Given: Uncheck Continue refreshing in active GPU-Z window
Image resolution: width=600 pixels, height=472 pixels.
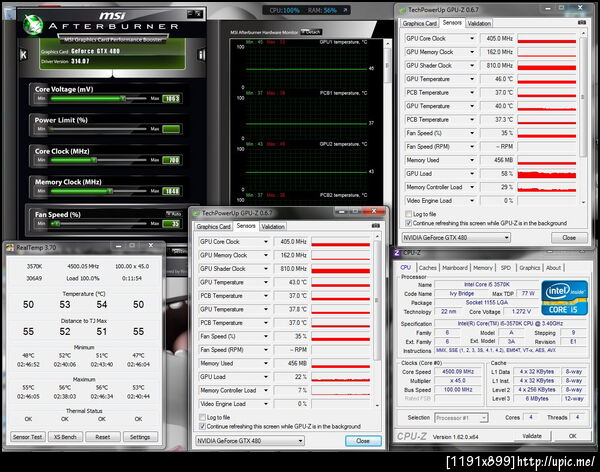Looking at the screenshot, I should [x=202, y=426].
